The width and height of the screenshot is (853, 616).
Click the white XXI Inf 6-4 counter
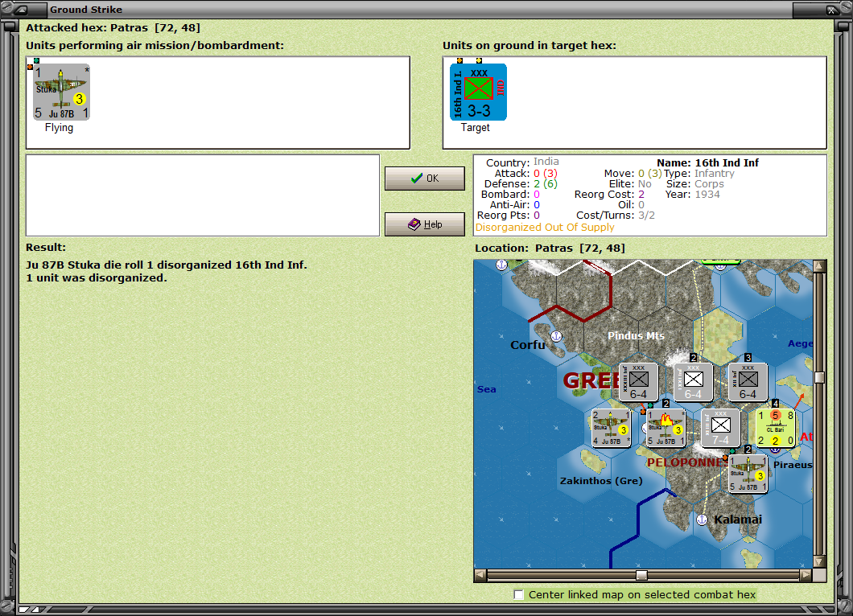click(x=693, y=382)
